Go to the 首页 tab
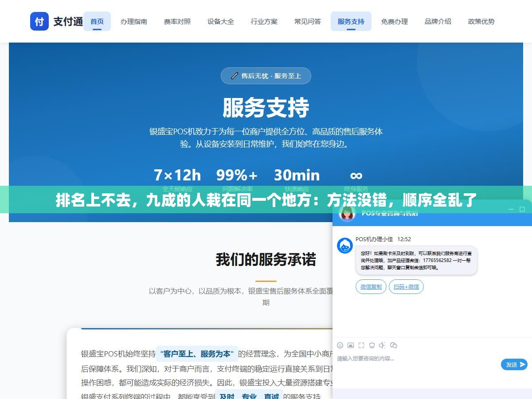The width and height of the screenshot is (532, 399). (x=97, y=21)
